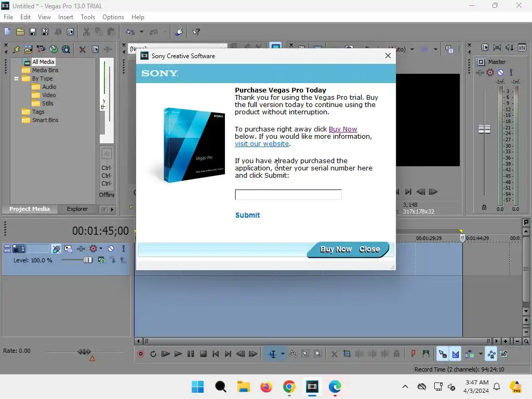The image size is (532, 399).
Task: Click the Master FX gear icon
Action: click(490, 72)
